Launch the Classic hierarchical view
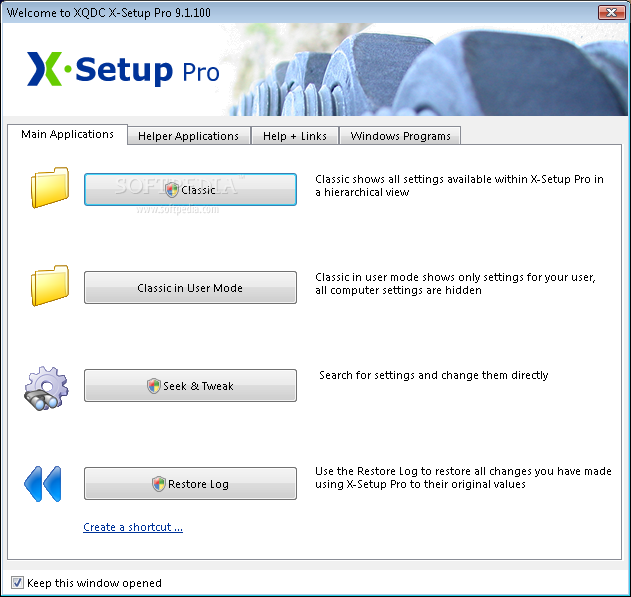This screenshot has height=597, width=631. (190, 189)
